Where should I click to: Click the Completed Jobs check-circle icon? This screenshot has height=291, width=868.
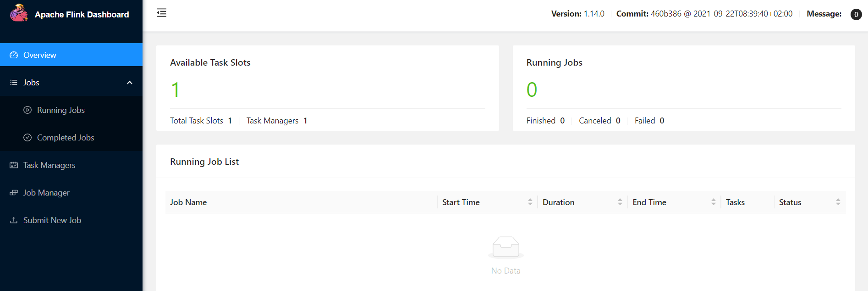(27, 138)
